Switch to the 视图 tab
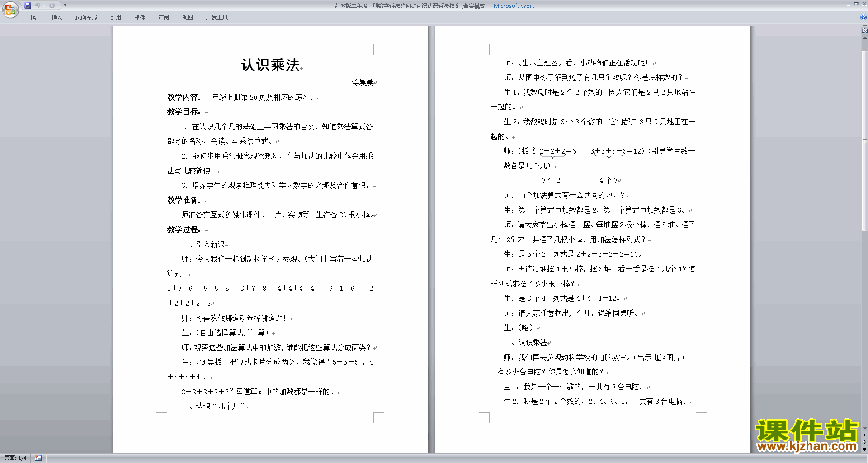 [187, 18]
